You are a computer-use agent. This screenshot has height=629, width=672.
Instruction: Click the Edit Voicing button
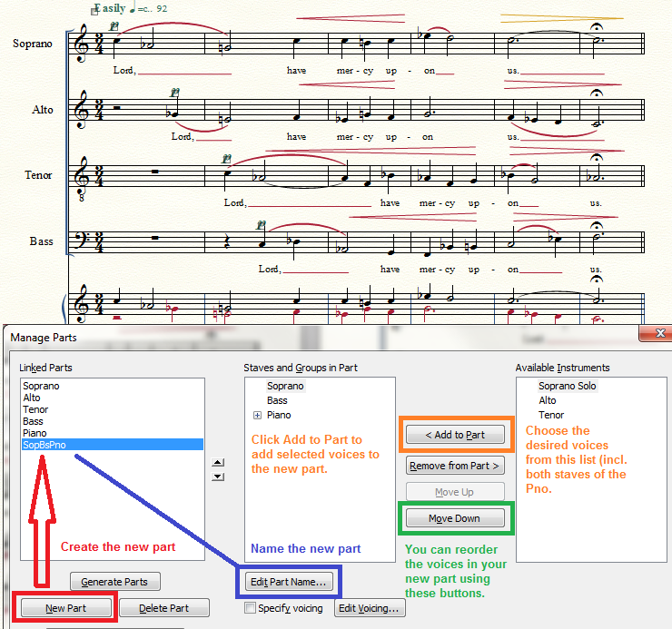[x=370, y=609]
